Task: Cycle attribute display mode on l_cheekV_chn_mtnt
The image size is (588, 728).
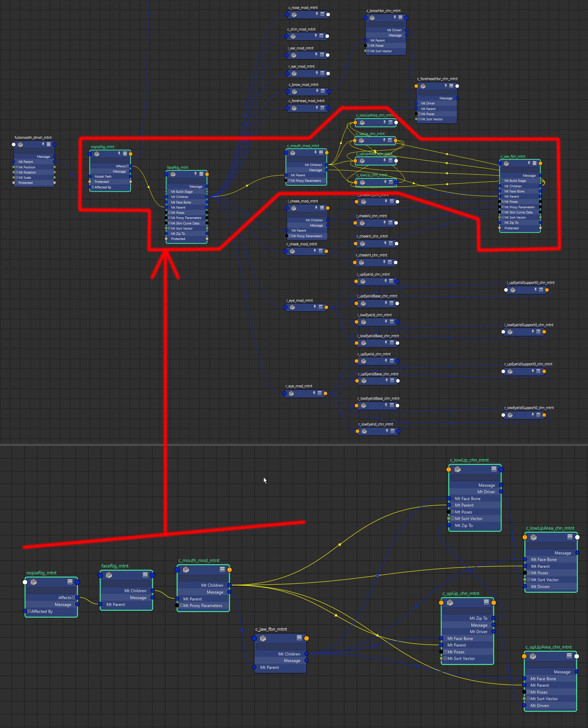Action: pyautogui.click(x=390, y=223)
